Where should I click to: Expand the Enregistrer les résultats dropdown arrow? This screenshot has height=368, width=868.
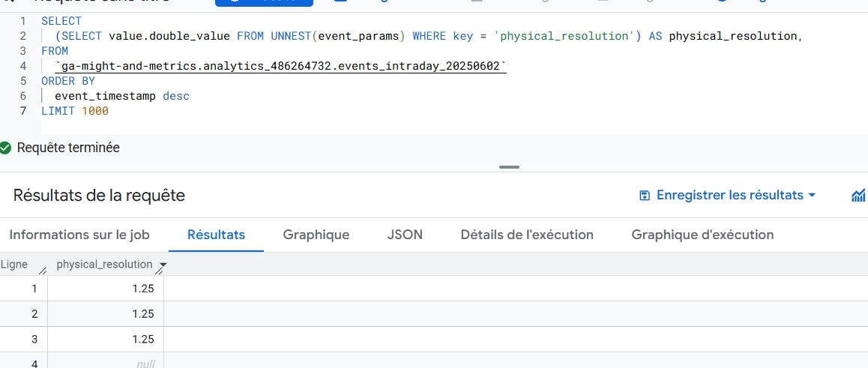[811, 196]
